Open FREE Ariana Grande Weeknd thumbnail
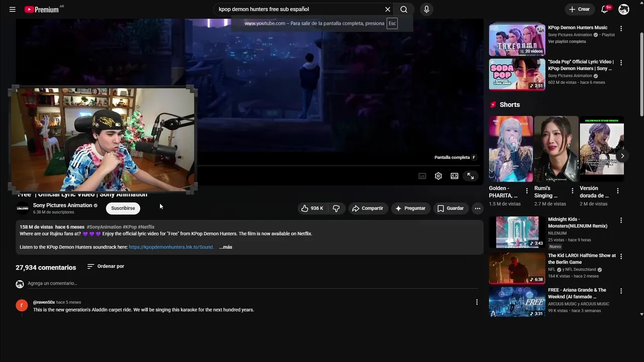This screenshot has width=644, height=362. pyautogui.click(x=517, y=302)
